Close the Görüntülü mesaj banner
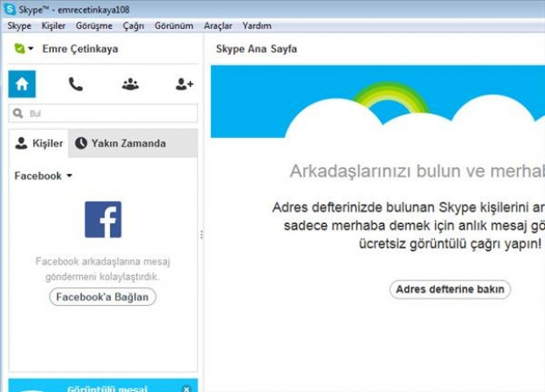The image size is (545, 392). point(186,388)
